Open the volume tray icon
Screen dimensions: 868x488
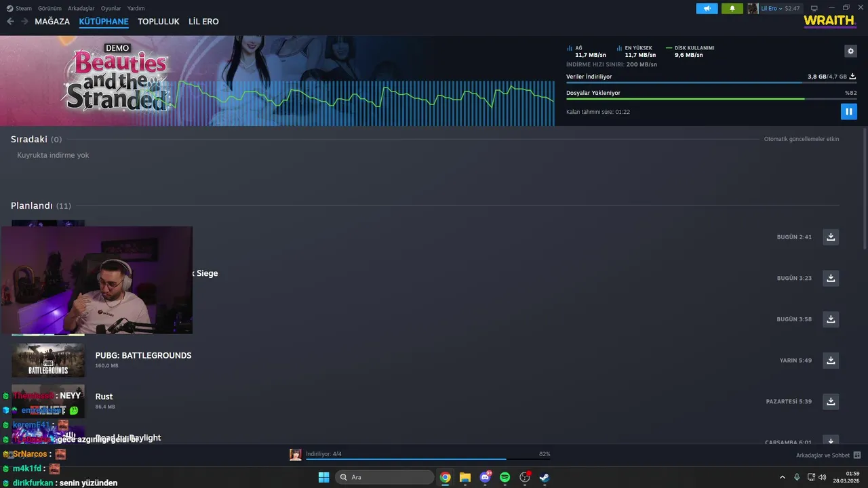(x=823, y=477)
